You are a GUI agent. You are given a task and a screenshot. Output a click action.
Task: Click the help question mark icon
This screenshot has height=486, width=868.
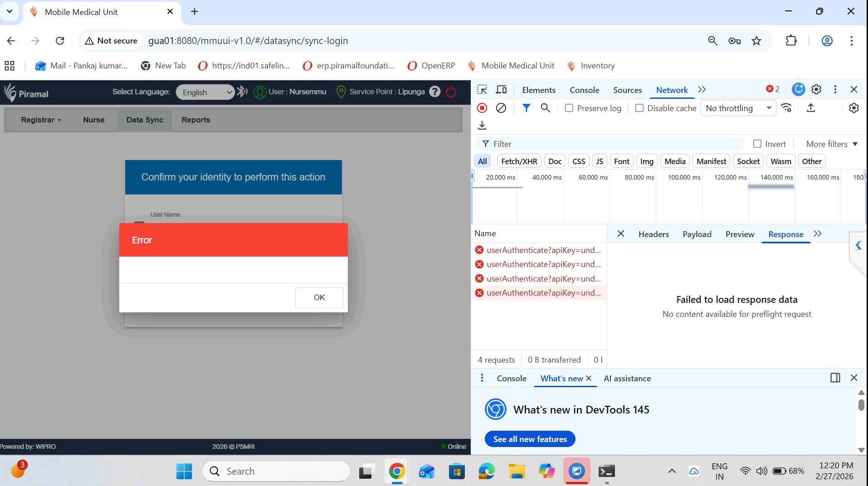[434, 92]
